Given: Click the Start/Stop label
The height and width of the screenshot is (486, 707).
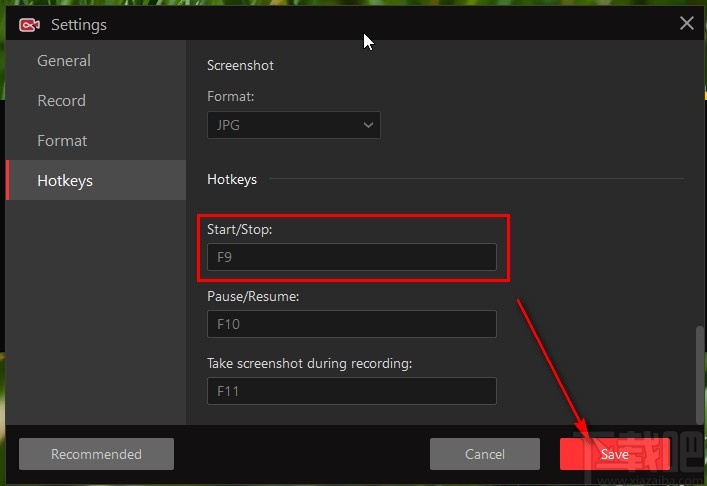Looking at the screenshot, I should (x=240, y=230).
